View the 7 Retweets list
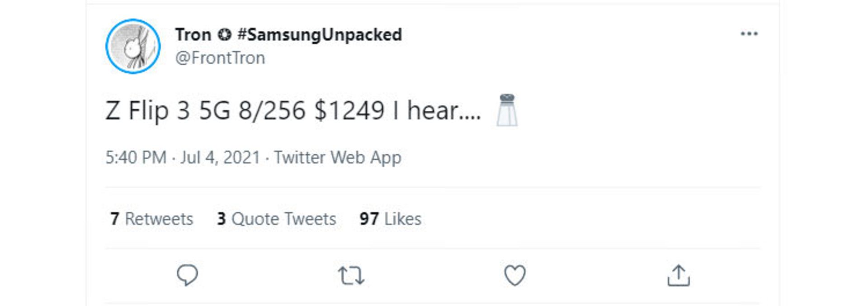The image size is (868, 306). [x=152, y=219]
